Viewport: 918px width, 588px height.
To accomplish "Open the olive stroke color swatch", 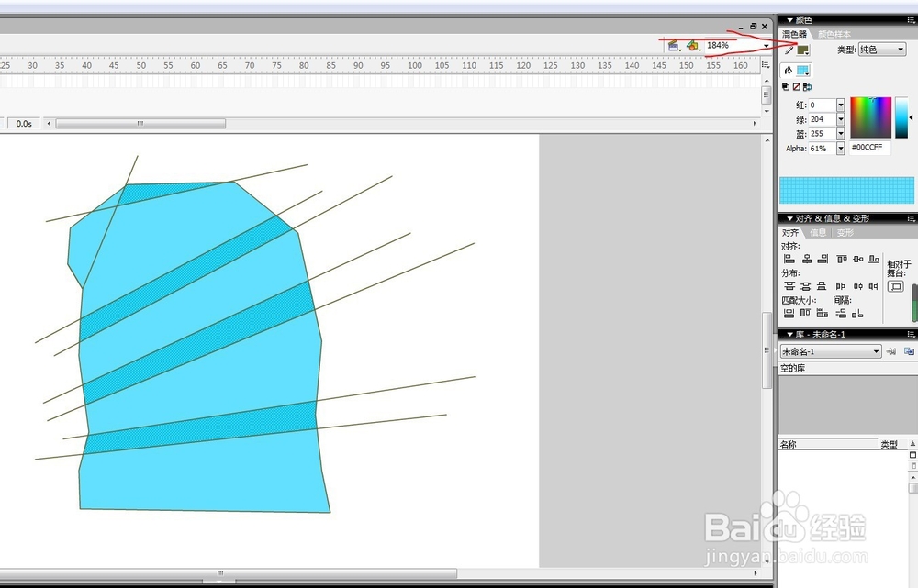I will (x=802, y=50).
